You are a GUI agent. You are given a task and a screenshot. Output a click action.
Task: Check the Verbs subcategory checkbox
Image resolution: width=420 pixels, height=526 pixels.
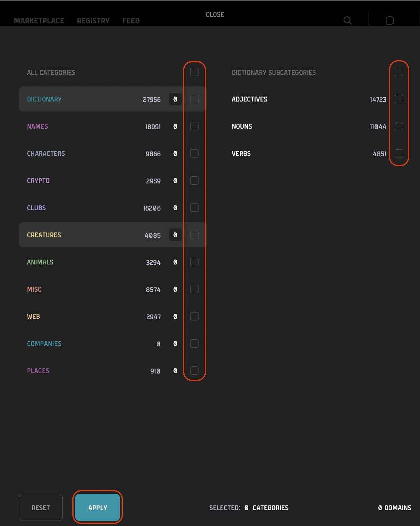399,153
